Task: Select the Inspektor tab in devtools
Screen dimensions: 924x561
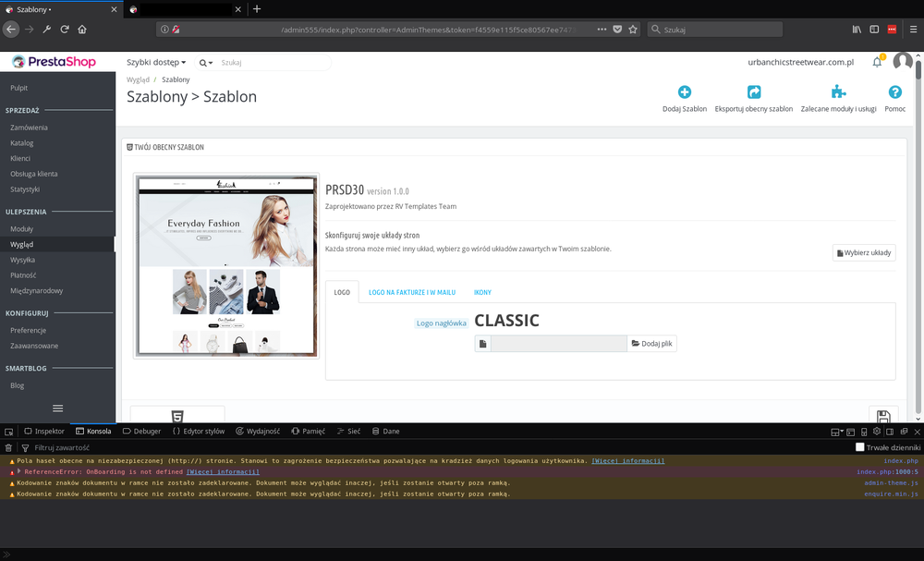Action: [x=43, y=431]
